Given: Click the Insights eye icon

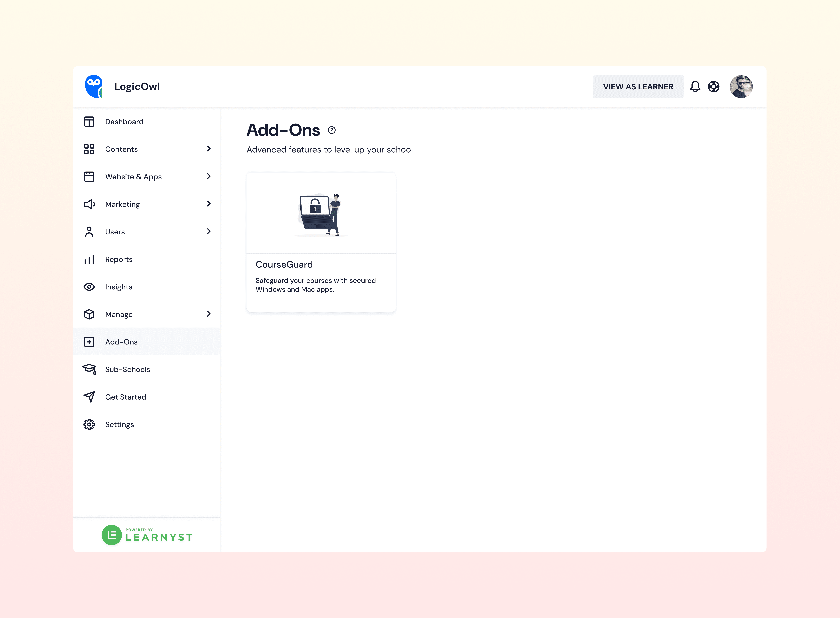Looking at the screenshot, I should 89,287.
